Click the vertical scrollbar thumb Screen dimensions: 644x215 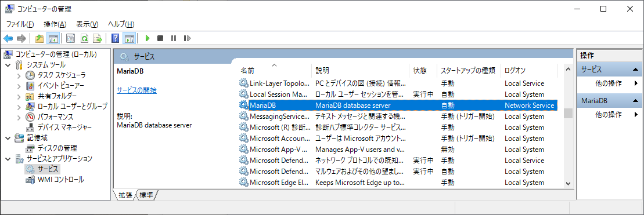[568, 113]
